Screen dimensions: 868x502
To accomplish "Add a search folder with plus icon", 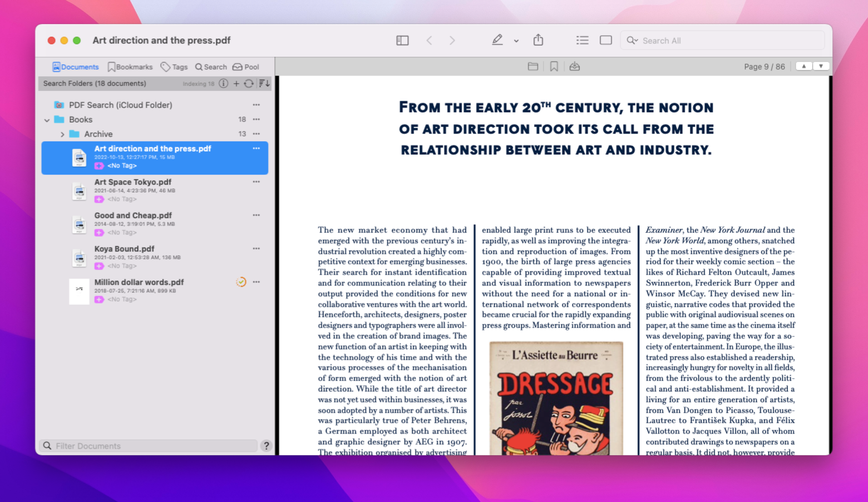I will point(236,83).
